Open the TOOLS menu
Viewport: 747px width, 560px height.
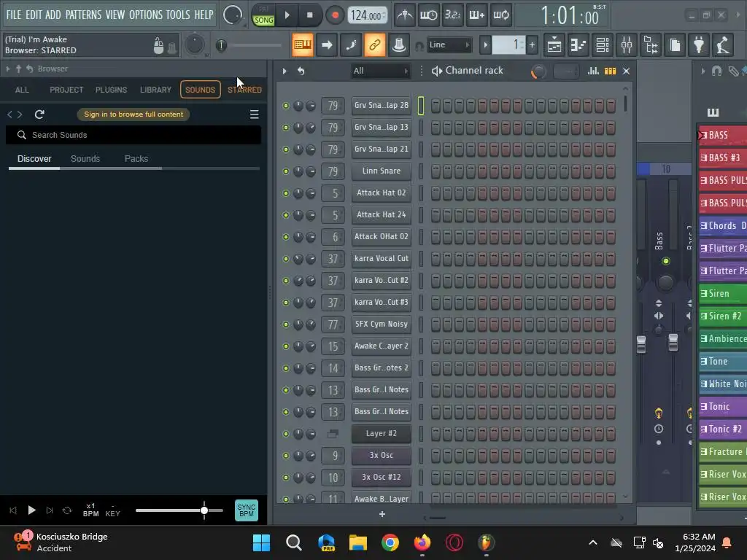(178, 15)
